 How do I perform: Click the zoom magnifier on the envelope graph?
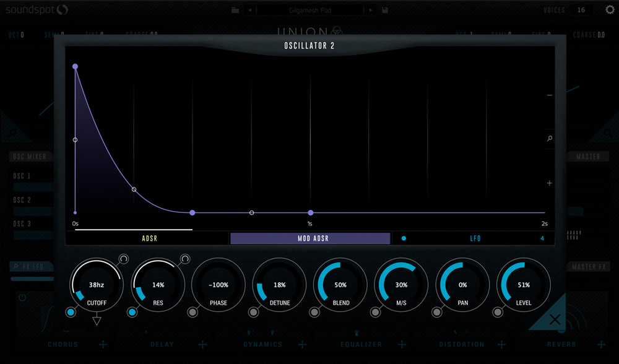[x=550, y=139]
